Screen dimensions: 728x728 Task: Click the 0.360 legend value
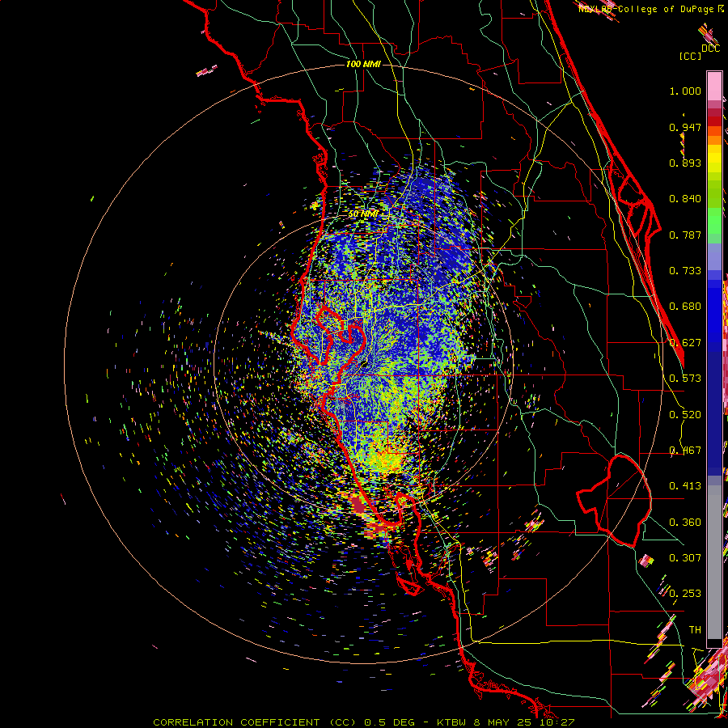[685, 523]
